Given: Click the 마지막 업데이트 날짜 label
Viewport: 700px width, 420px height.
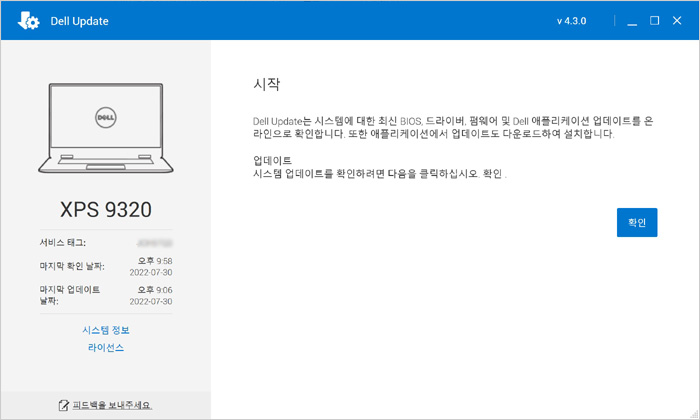Looking at the screenshot, I should click(70, 295).
